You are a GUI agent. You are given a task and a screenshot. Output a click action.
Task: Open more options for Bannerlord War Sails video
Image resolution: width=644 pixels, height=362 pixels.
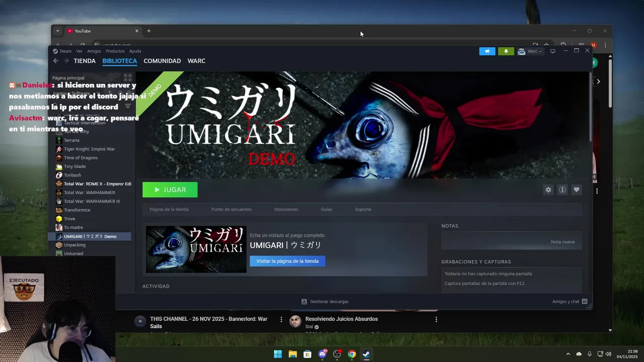tap(281, 319)
